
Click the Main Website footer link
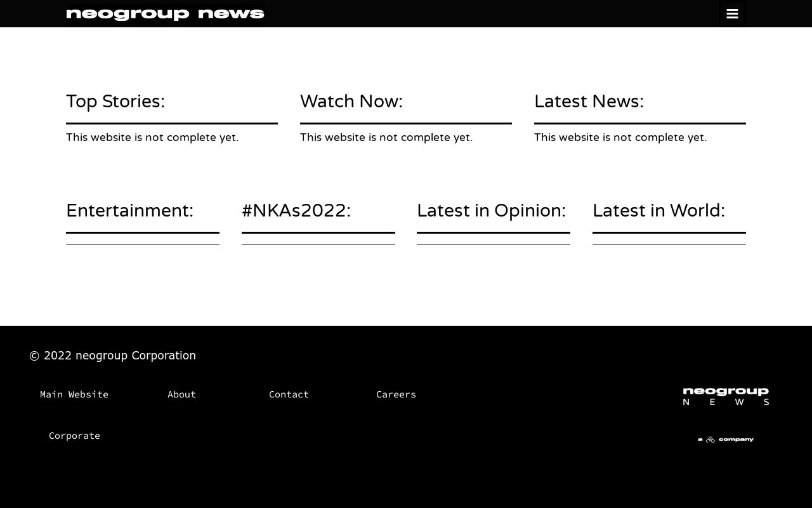point(74,394)
